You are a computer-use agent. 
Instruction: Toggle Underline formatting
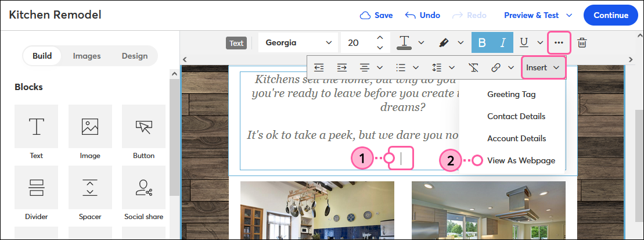pyautogui.click(x=524, y=43)
